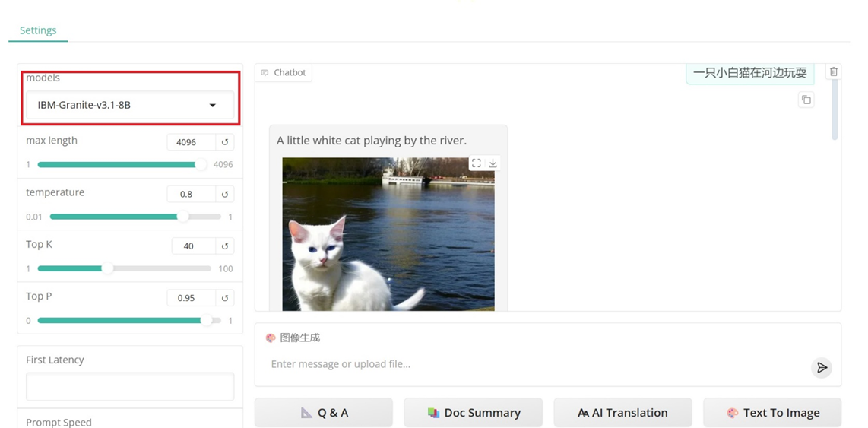Click the generated white cat image
868x428 pixels.
pyautogui.click(x=388, y=234)
